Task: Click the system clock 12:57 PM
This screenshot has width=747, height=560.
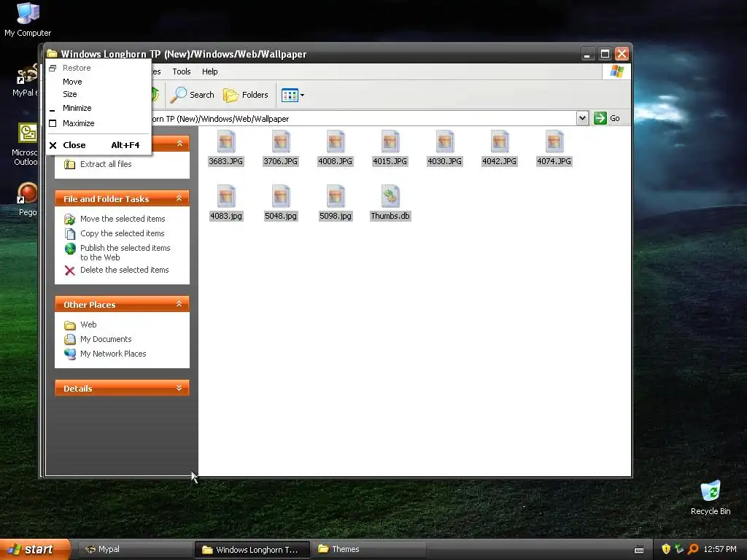Action: click(720, 549)
